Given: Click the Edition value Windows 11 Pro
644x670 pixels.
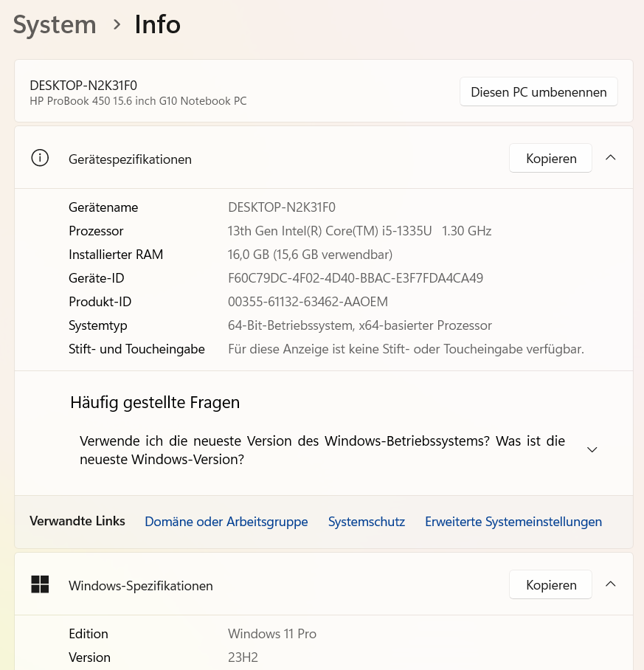Looking at the screenshot, I should point(272,634).
